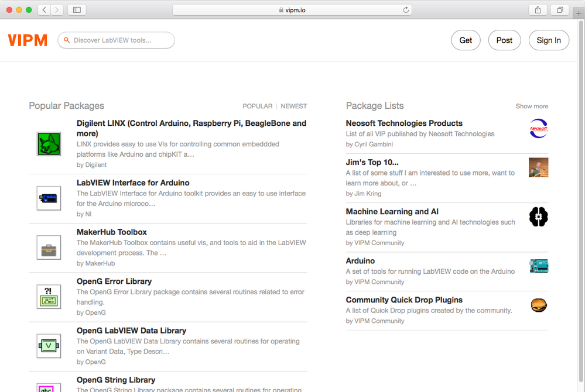Open the Safari share button
Screen dimensions: 585x392
(x=538, y=10)
